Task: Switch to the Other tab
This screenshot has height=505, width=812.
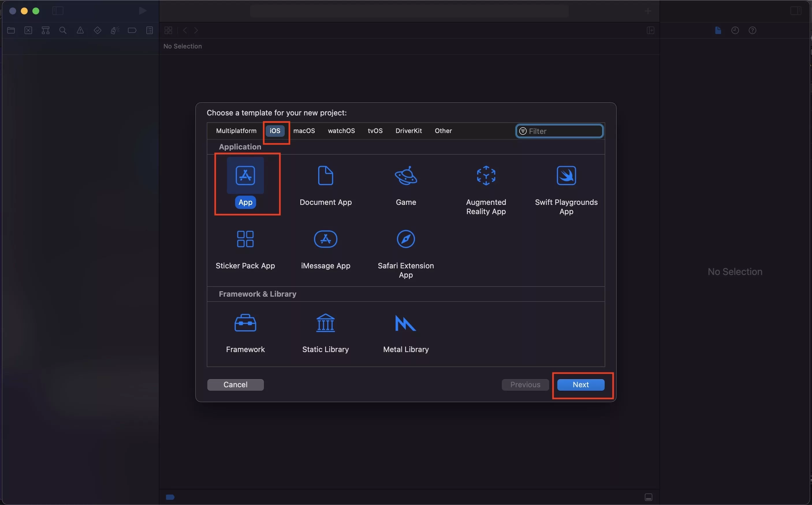Action: click(x=443, y=131)
